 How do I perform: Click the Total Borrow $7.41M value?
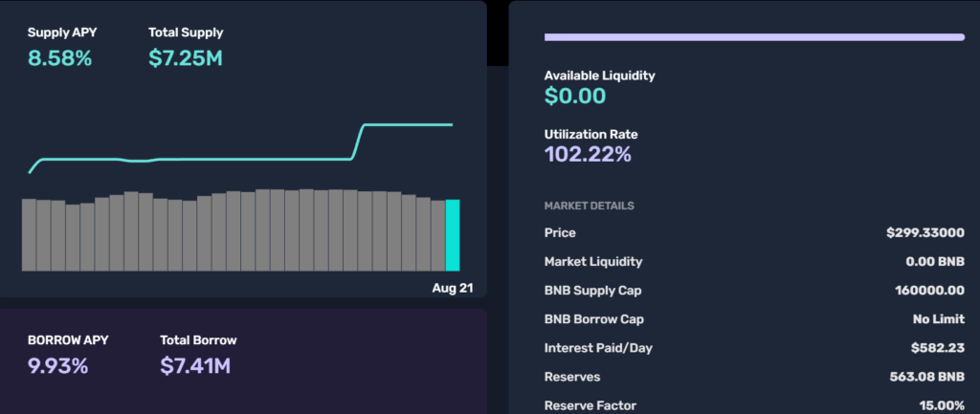195,365
